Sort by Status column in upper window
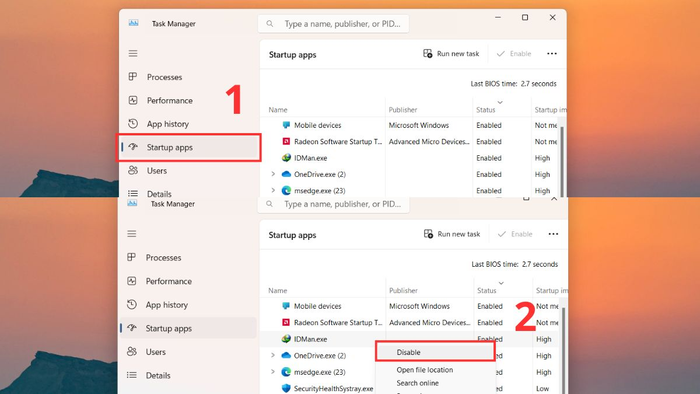The image size is (700, 394). [x=486, y=110]
